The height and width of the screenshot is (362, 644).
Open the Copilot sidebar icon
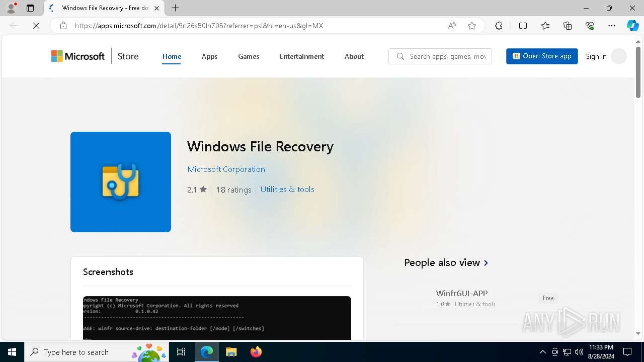click(632, 26)
